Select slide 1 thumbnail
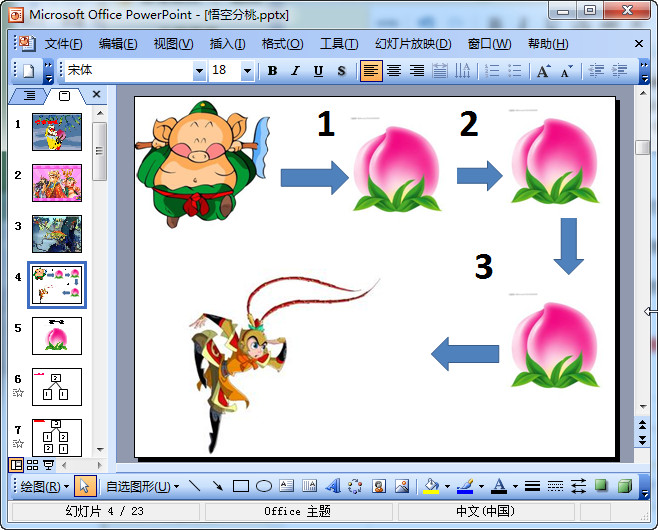 (57, 132)
